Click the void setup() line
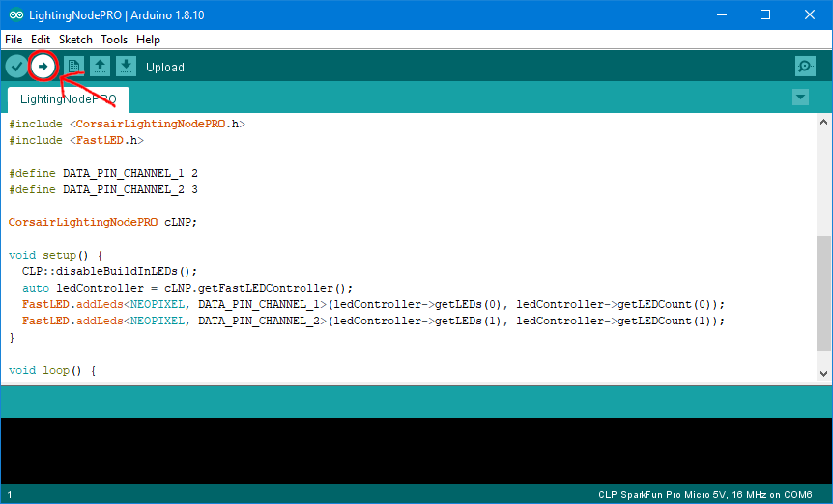Screen dimensions: 833x504 tap(56, 255)
